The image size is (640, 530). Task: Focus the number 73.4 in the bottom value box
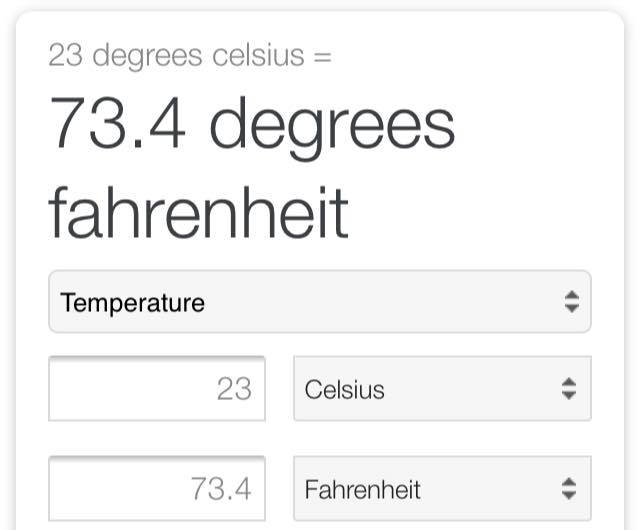click(x=221, y=489)
